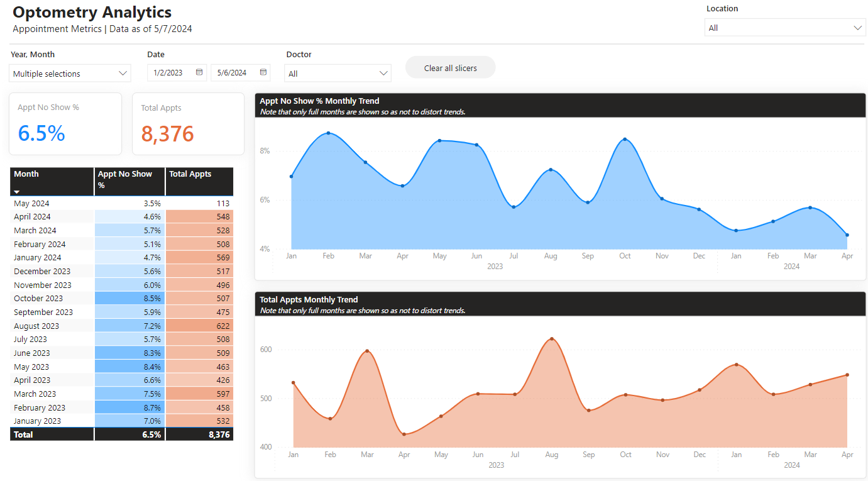Click the sort arrow under the Month header
Screen dimensions: 868x481
tap(16, 191)
